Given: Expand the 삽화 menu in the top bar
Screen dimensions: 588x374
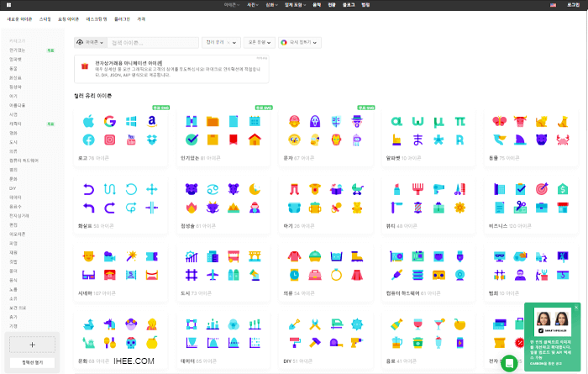Looking at the screenshot, I should pyautogui.click(x=271, y=5).
